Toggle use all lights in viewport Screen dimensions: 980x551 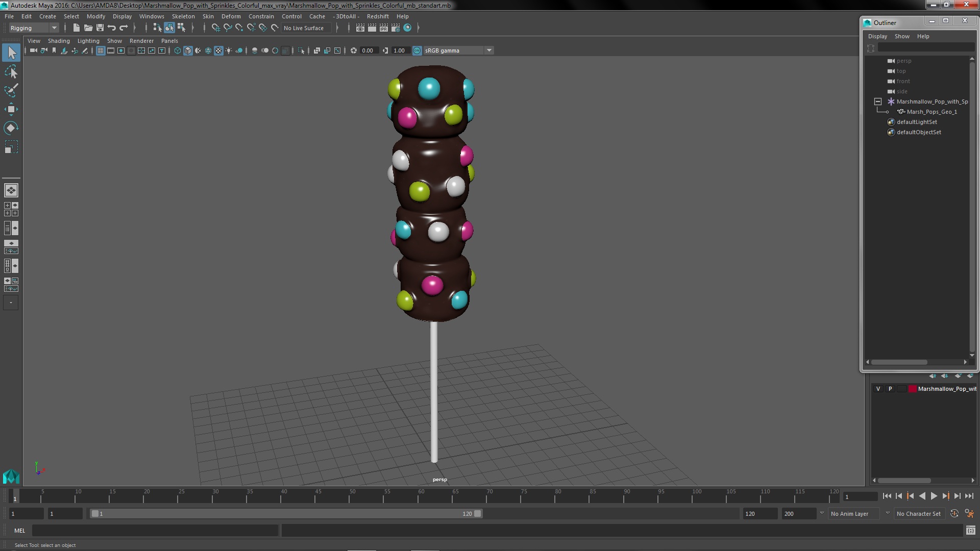(229, 51)
